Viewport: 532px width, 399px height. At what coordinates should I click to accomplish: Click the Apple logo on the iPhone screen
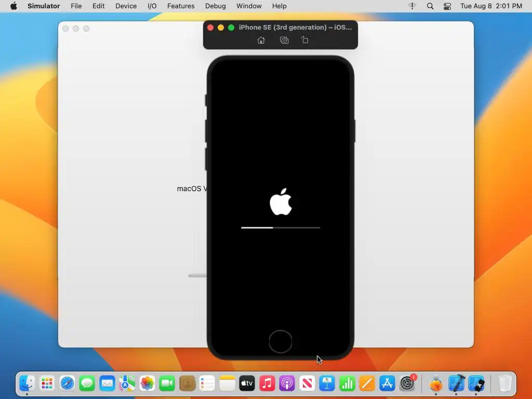(x=281, y=202)
